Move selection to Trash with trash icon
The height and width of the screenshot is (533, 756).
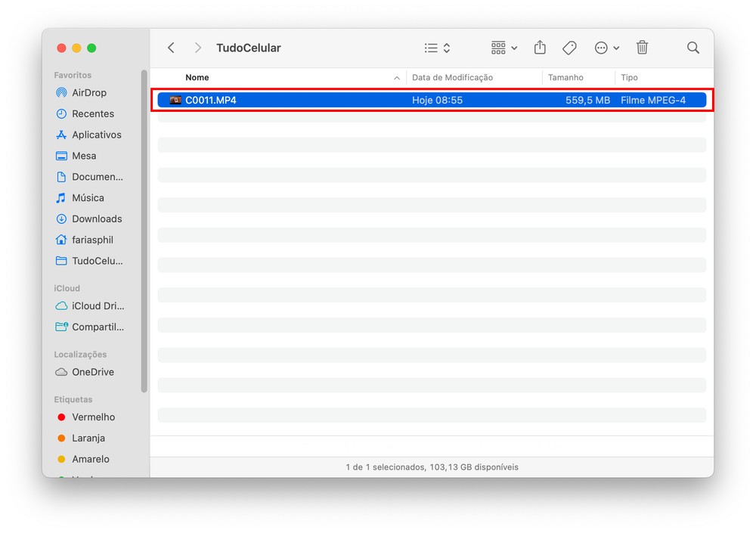coord(642,48)
